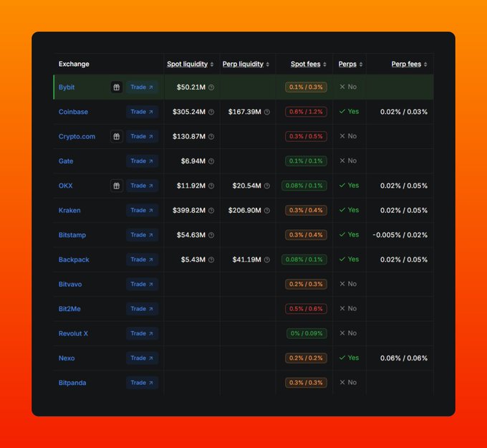This screenshot has width=487, height=448.
Task: Open the Gate exchange link
Action: (66, 161)
